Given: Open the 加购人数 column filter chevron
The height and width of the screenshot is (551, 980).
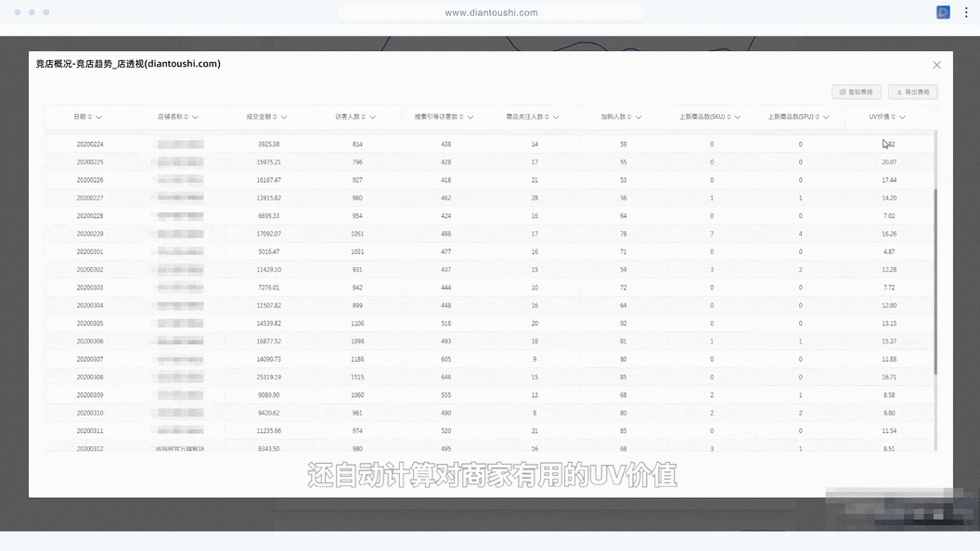Looking at the screenshot, I should (x=638, y=118).
